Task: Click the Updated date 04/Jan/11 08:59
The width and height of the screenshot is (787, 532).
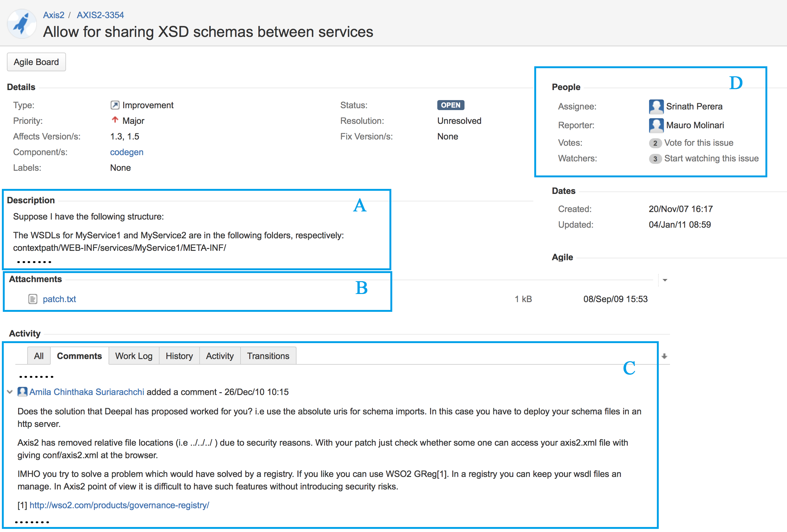Action: pos(680,225)
